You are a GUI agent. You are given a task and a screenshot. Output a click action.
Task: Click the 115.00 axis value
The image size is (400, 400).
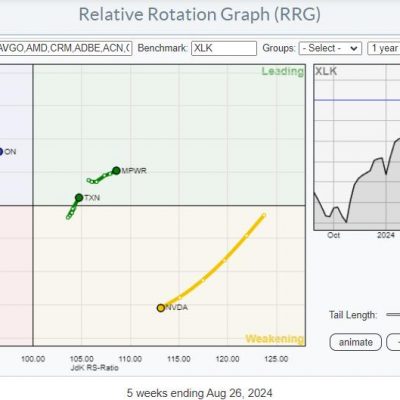point(179,359)
